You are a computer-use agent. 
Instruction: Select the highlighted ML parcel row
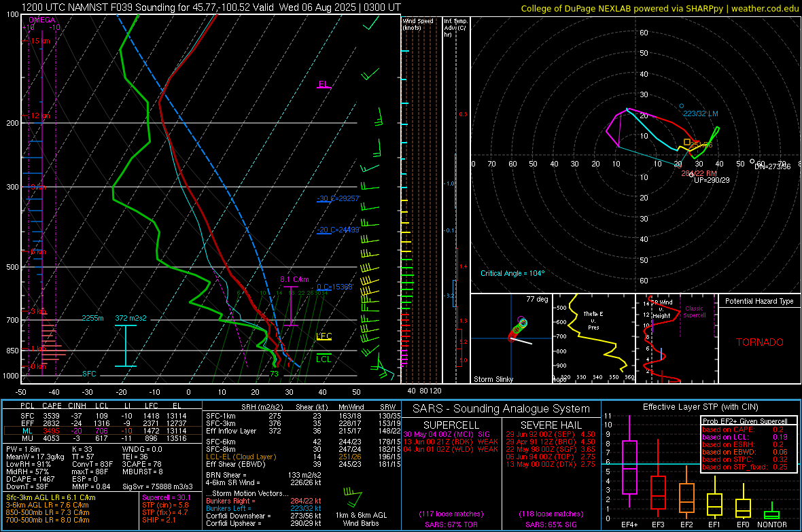click(103, 431)
